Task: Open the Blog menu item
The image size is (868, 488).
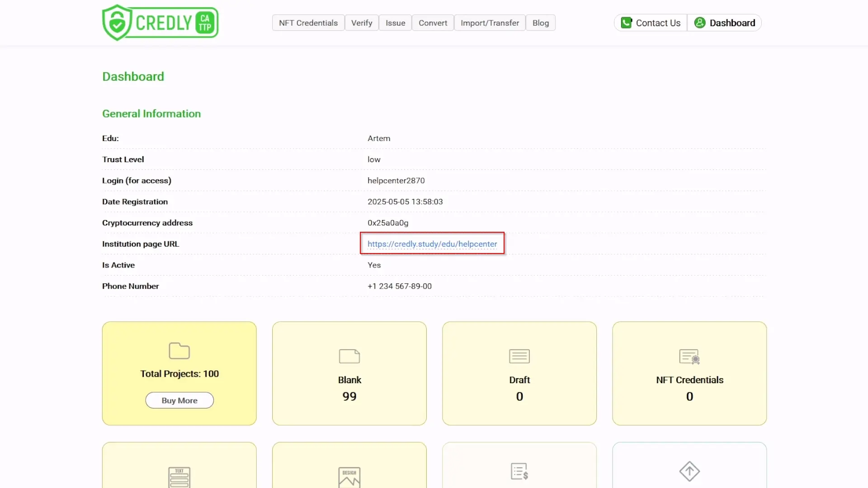Action: [540, 23]
